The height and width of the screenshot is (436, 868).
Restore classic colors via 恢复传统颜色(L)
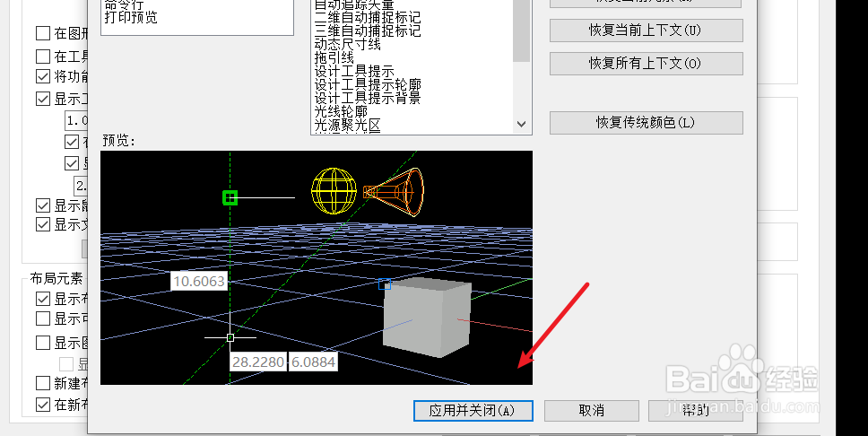point(646,122)
